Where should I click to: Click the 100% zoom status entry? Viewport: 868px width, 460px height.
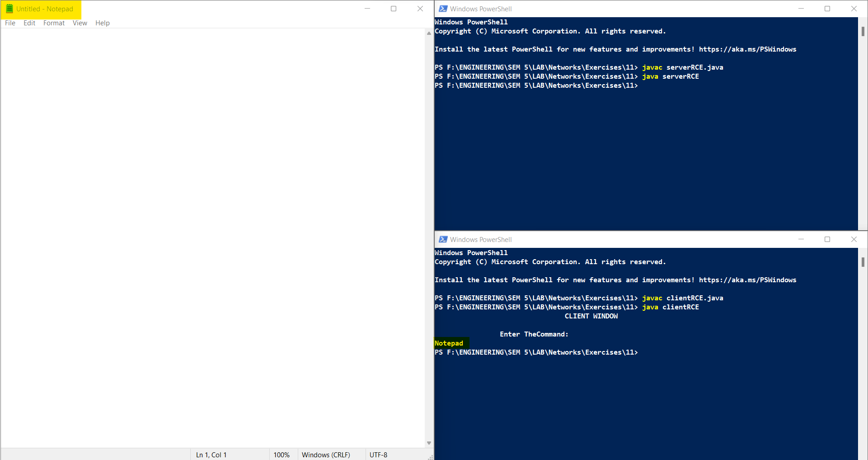pyautogui.click(x=282, y=455)
